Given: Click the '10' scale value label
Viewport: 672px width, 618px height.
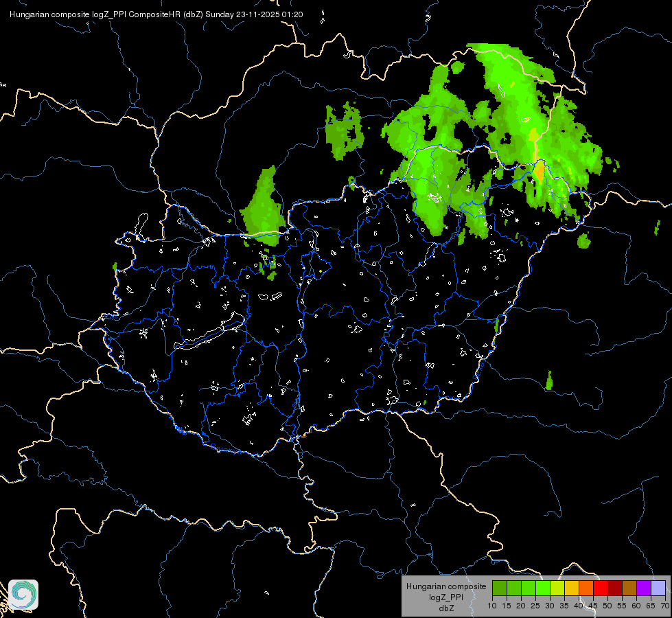Looking at the screenshot, I should [x=492, y=606].
